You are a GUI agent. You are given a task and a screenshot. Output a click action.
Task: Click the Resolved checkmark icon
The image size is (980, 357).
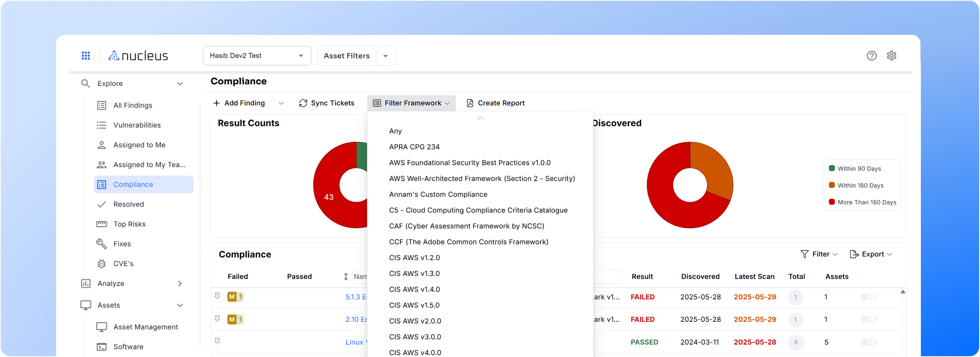(x=102, y=204)
